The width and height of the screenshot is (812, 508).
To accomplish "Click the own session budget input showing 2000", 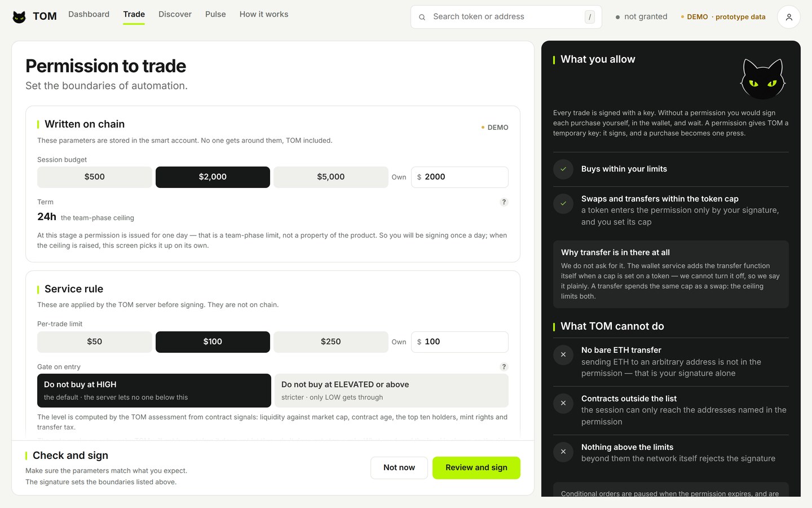I will (460, 177).
